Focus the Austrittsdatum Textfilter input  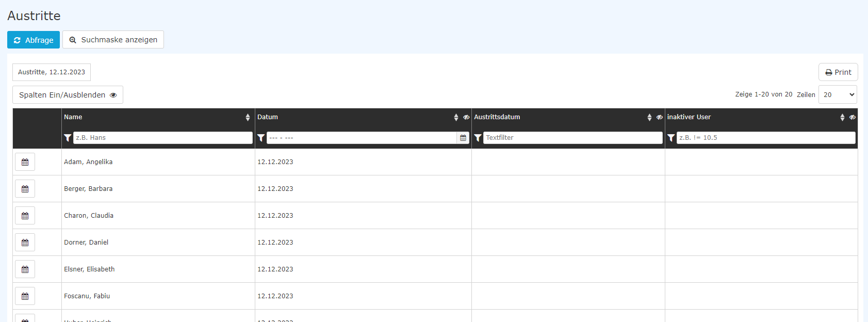point(572,138)
